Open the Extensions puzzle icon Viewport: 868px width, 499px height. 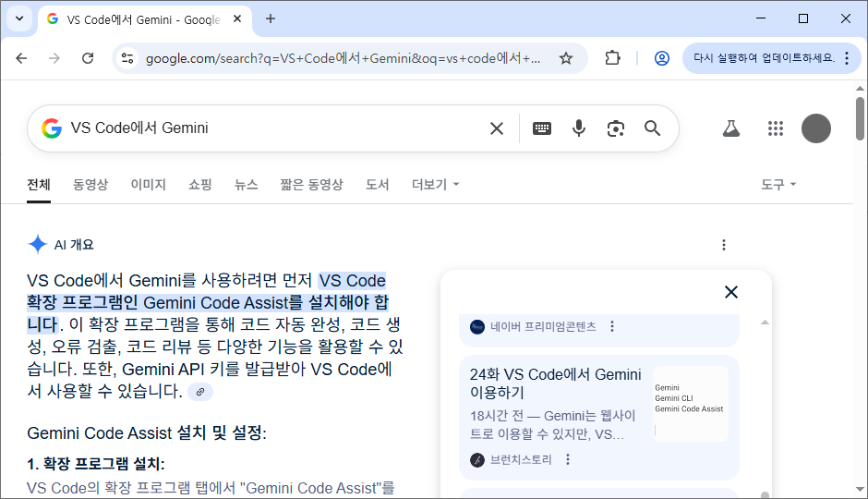coord(613,58)
